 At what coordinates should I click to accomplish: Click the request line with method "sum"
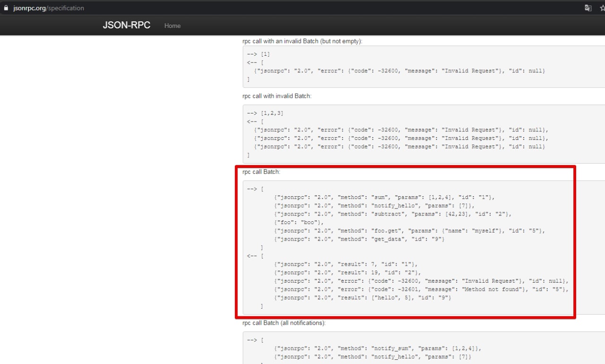click(384, 197)
